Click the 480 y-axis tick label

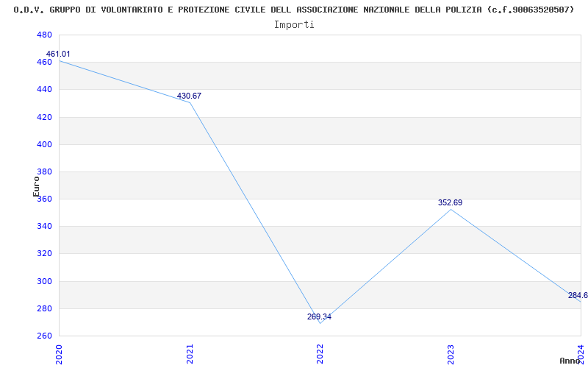[44, 35]
